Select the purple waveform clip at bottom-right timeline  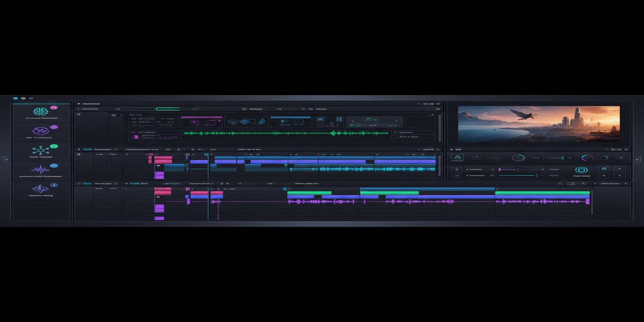pyautogui.click(x=541, y=201)
